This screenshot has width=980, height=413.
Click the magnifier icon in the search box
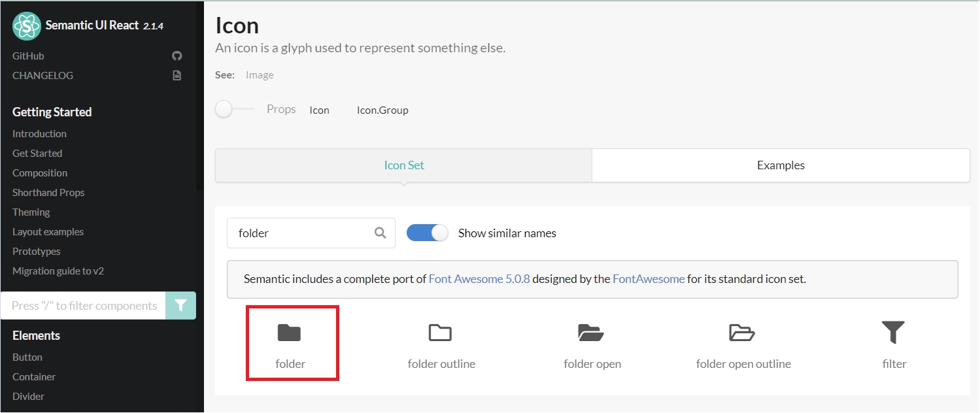(x=380, y=233)
